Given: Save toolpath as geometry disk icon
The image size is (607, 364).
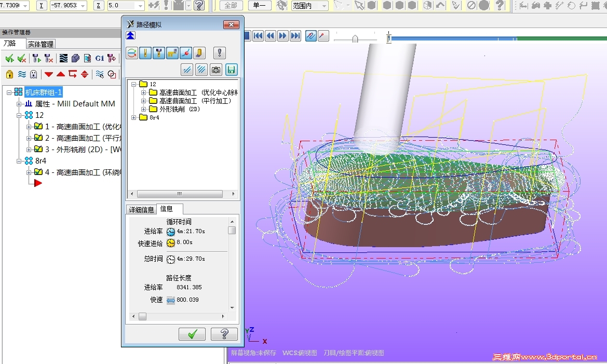Looking at the screenshot, I should click(231, 70).
